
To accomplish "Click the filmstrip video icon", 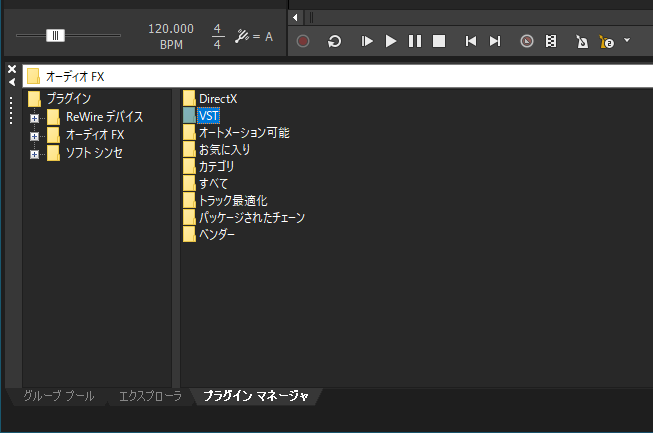I will point(551,41).
